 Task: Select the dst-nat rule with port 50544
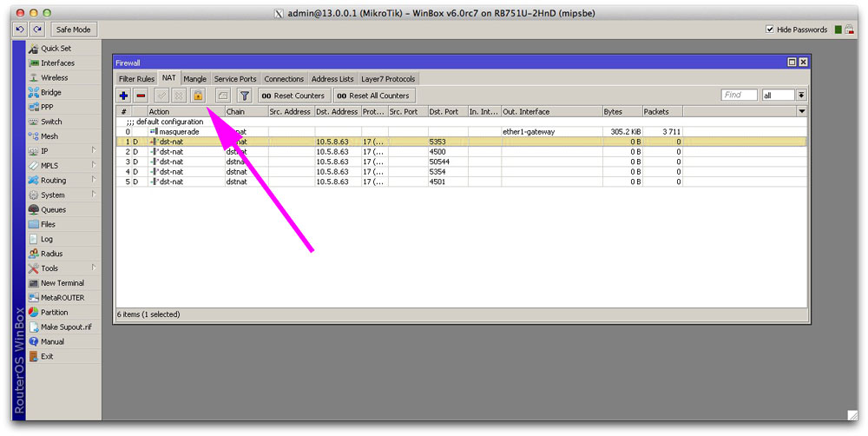(461, 162)
